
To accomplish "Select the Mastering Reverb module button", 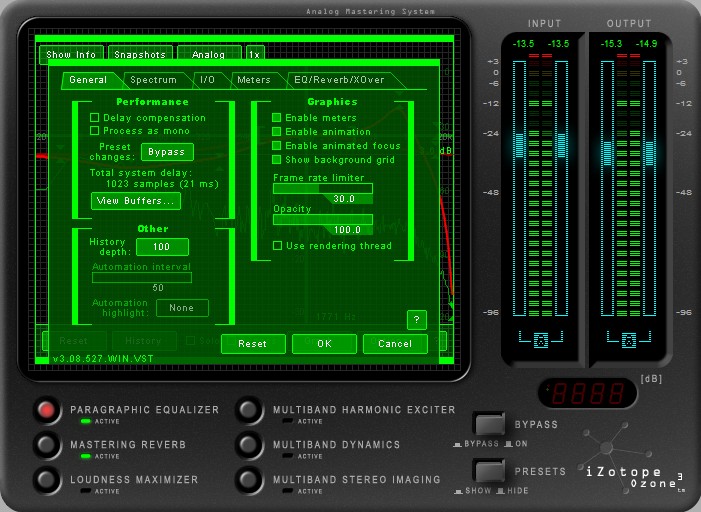I will coord(47,445).
